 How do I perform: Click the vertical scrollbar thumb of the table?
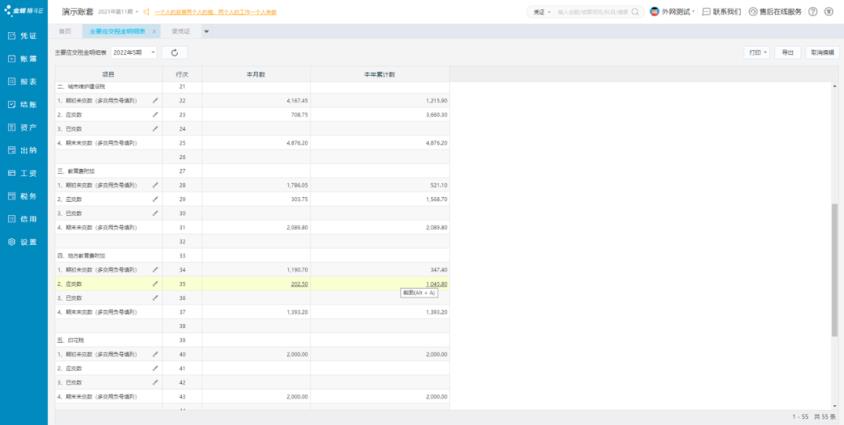coord(835,270)
